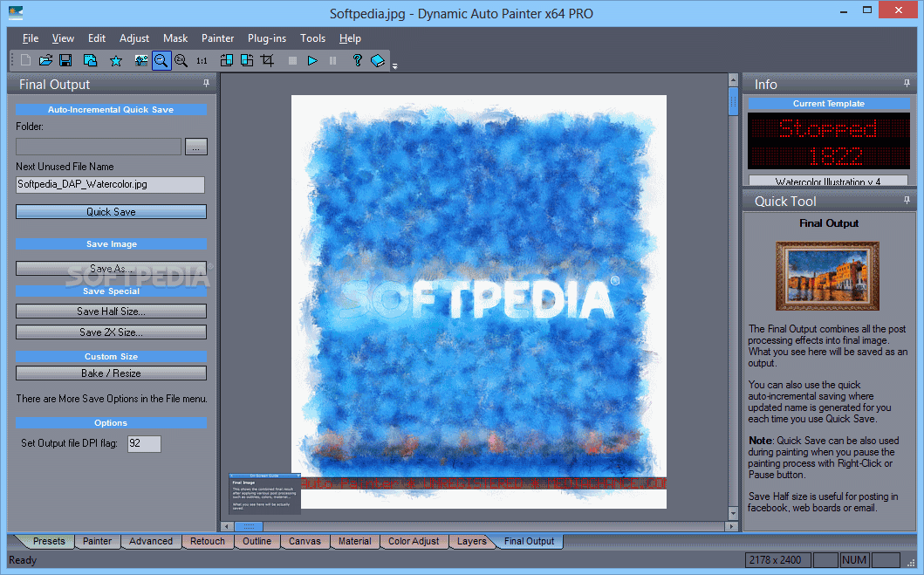This screenshot has height=575, width=924.
Task: Open the Plug-ins menu
Action: coord(267,38)
